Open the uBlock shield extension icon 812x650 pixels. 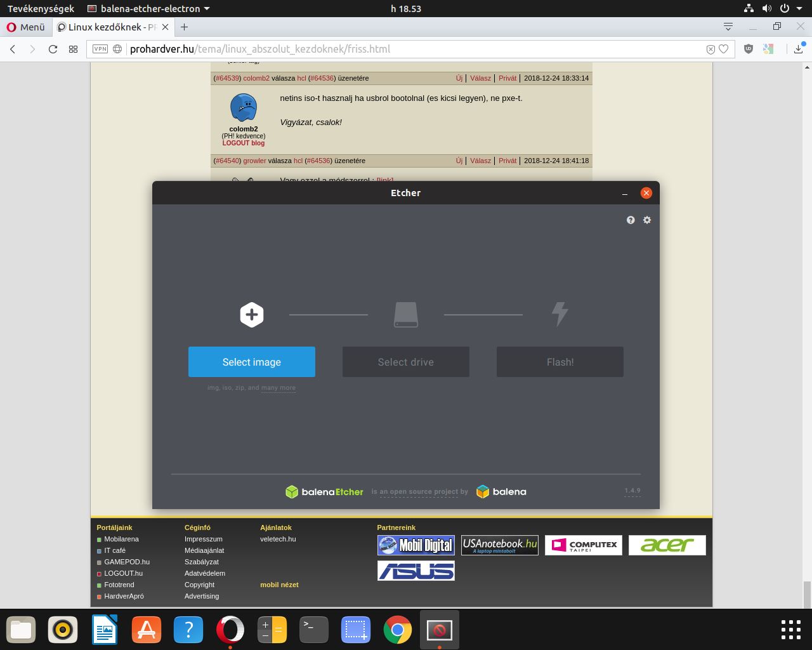[x=749, y=49]
